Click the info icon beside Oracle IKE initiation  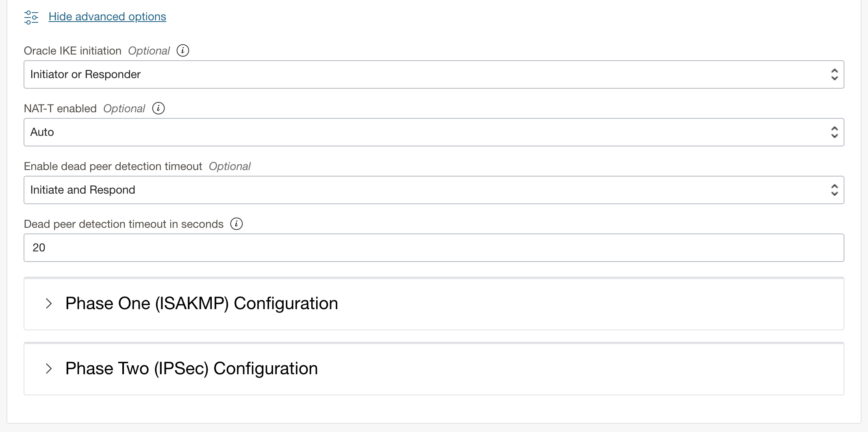(x=183, y=50)
